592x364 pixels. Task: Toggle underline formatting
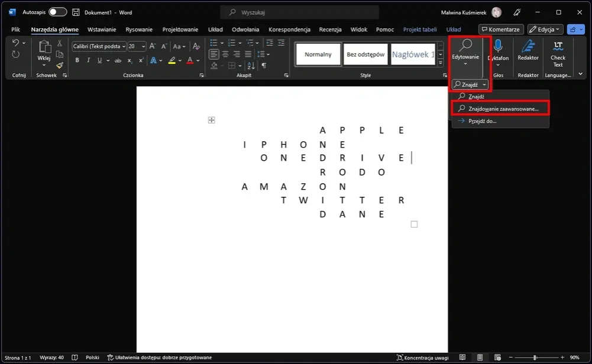[x=100, y=60]
